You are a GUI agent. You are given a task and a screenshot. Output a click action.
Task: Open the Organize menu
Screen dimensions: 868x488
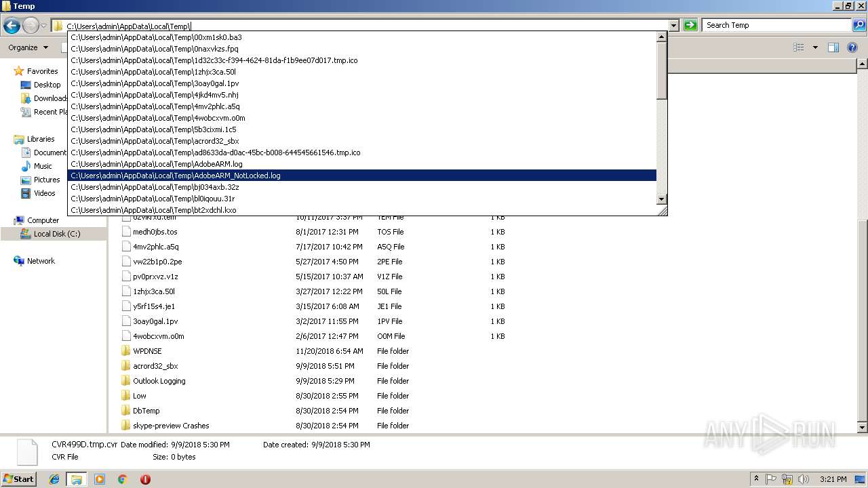[28, 47]
